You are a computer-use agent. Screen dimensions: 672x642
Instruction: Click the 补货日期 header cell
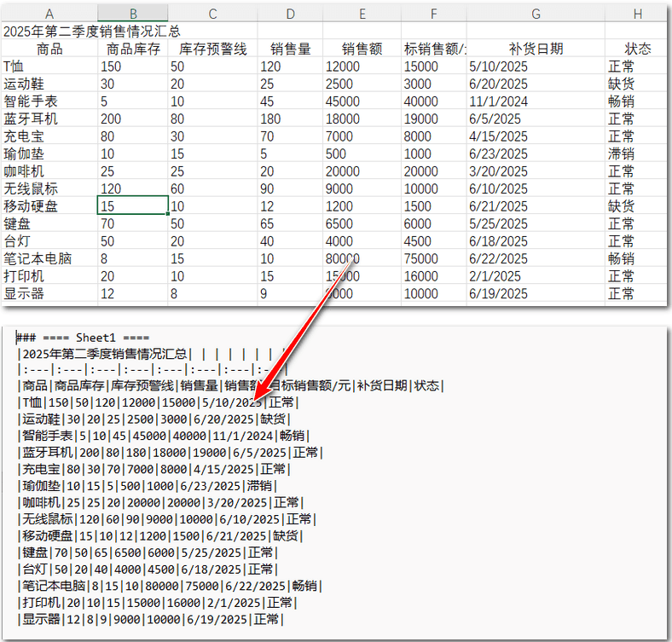pyautogui.click(x=536, y=49)
